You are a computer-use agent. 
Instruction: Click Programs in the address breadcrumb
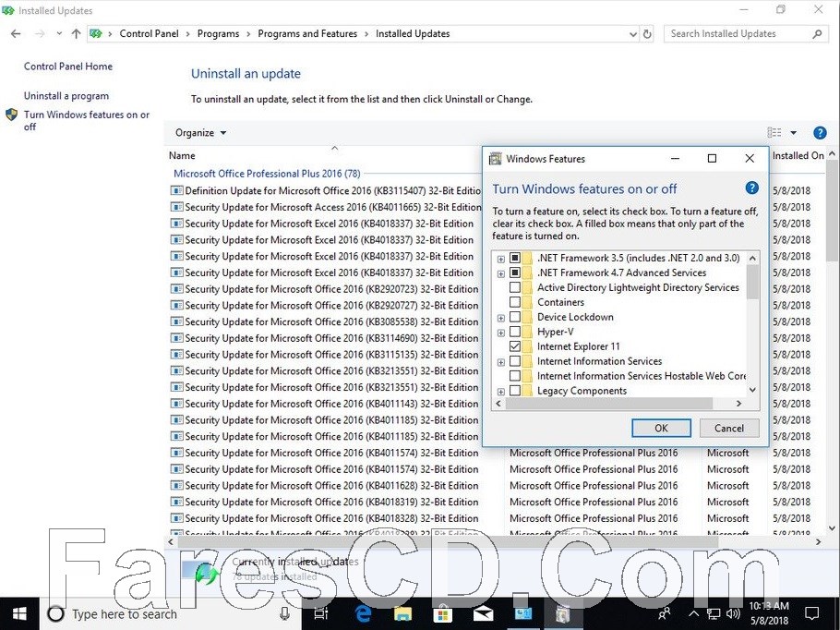click(x=218, y=34)
